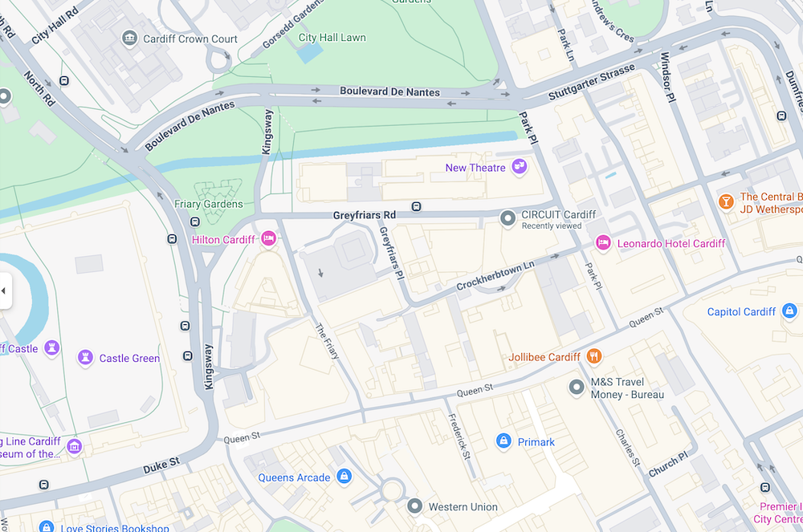Select the Hilton Cardiff hotel pin

tap(268, 238)
